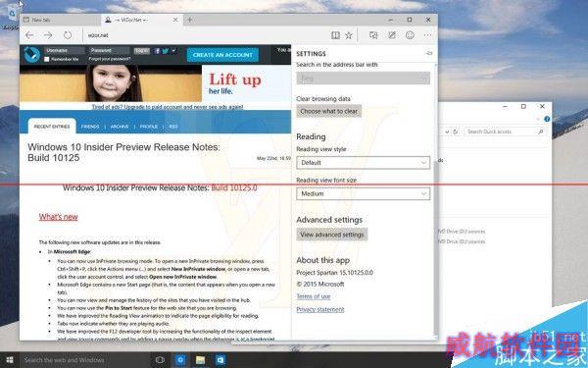Click the Settings pane vertical scrollbar
588x368 pixels.
[x=435, y=201]
